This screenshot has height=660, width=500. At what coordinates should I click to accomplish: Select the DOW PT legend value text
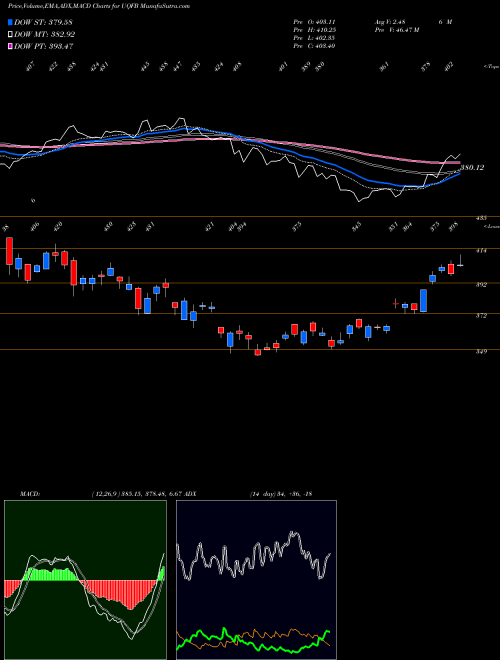[x=44, y=46]
